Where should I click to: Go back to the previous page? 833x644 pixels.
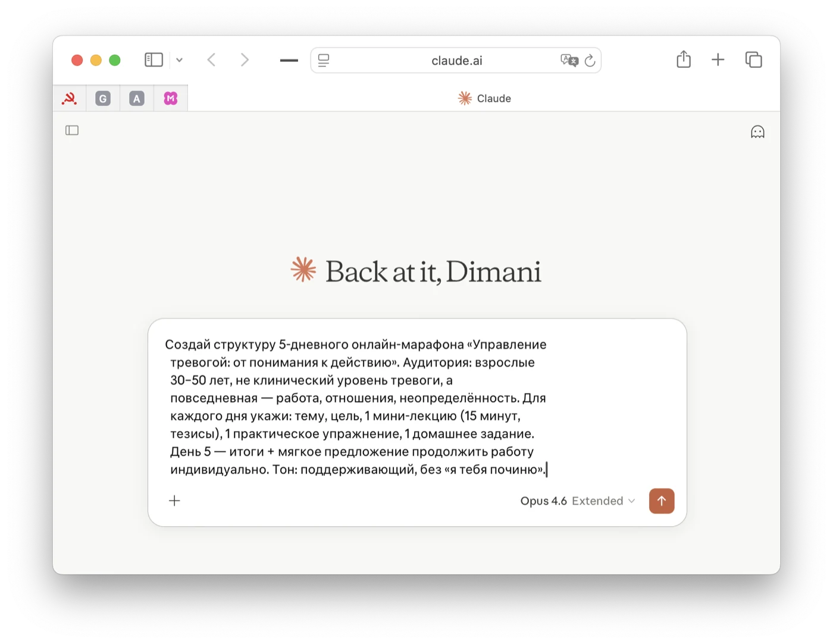point(211,60)
